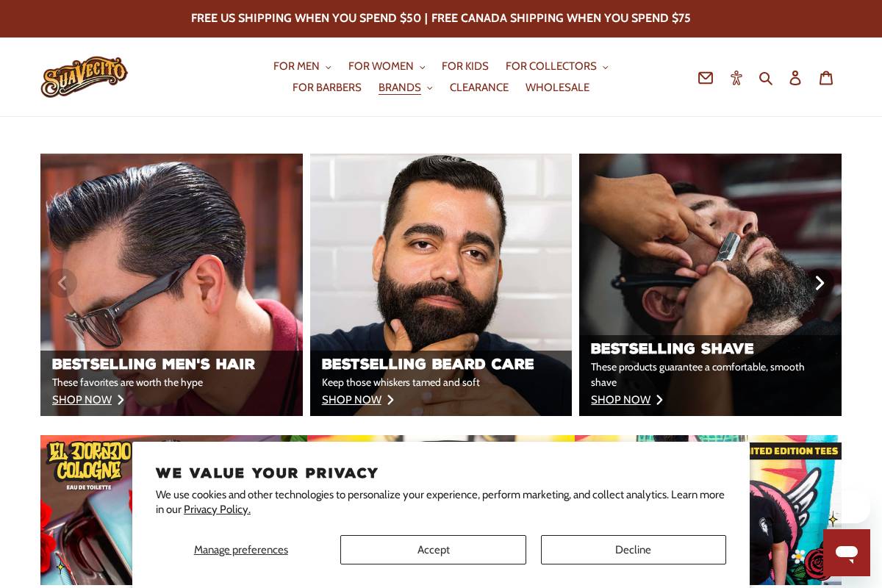Click the Suavecito logo

pos(84,76)
